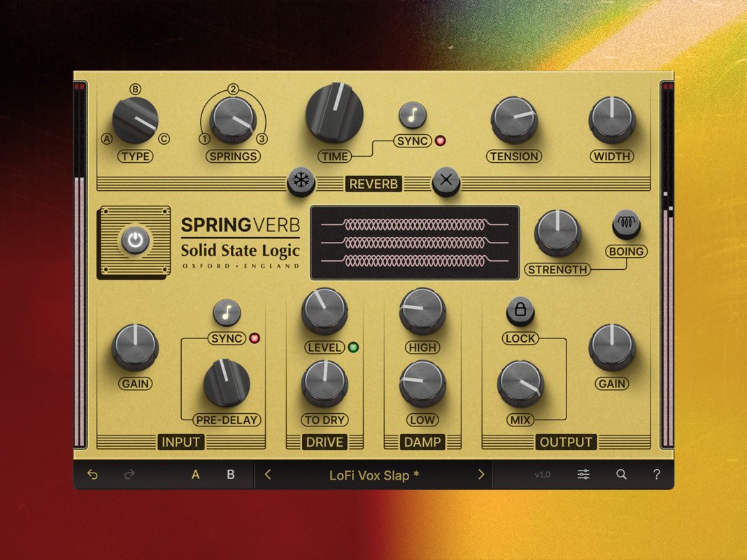
Task: Click the magnifier search icon in bottom bar
Action: [621, 474]
